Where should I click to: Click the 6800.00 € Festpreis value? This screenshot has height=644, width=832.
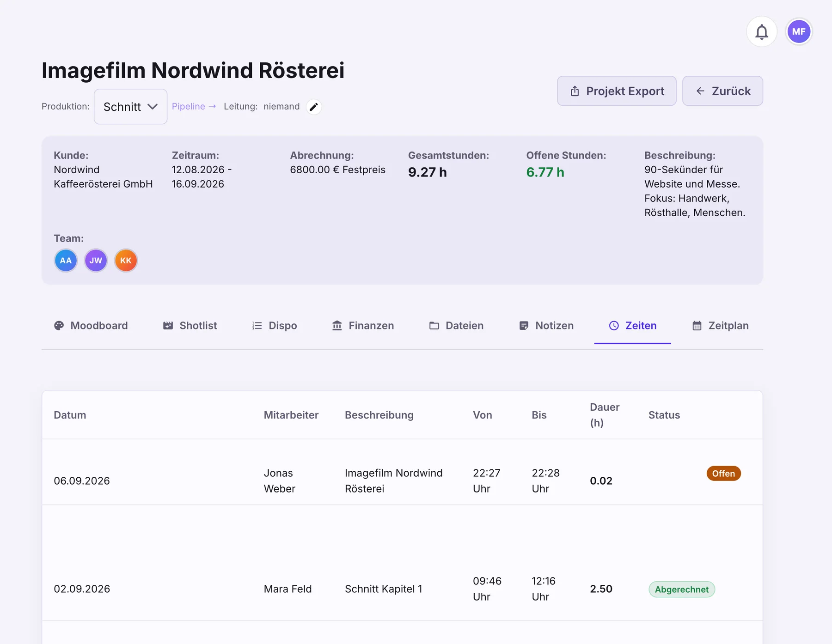(x=338, y=170)
